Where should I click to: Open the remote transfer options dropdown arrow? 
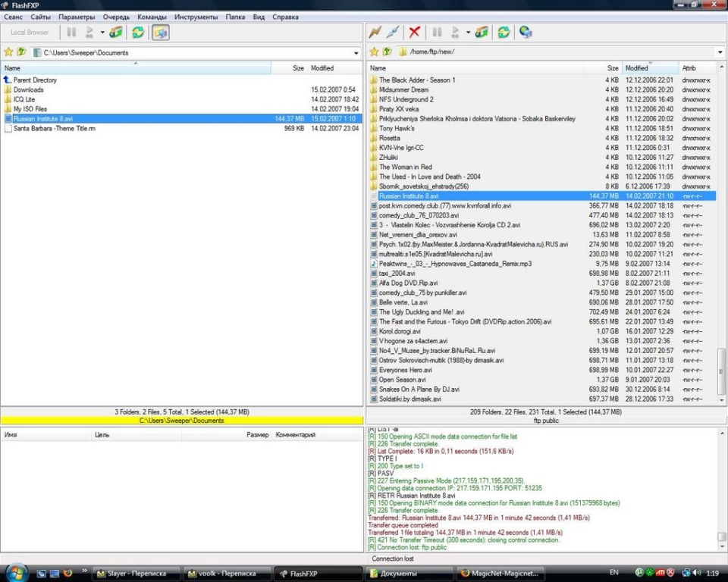click(x=468, y=33)
